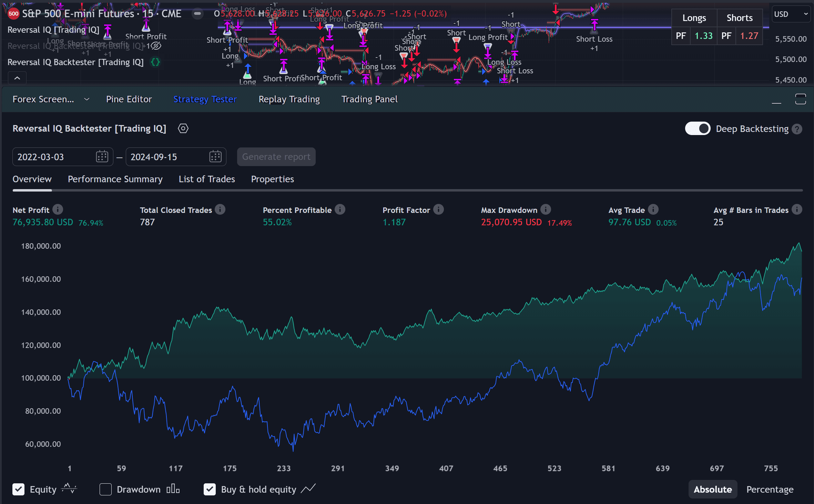
Task: Click the visible Reversal IQ Backtester legend label
Action: (x=75, y=62)
